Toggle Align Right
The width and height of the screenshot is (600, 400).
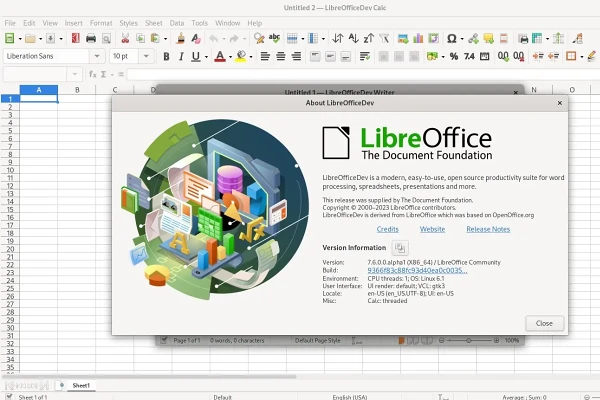pos(296,56)
